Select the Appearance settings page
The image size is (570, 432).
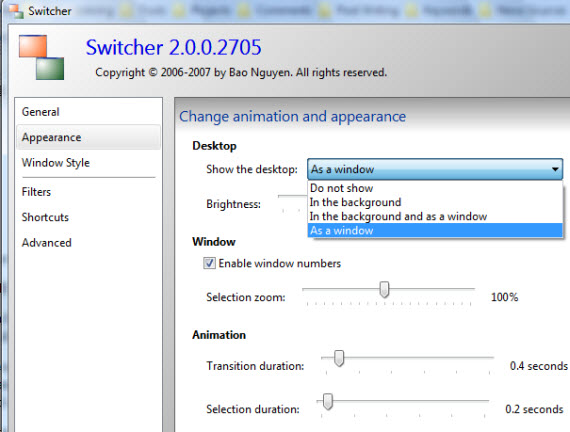pyautogui.click(x=88, y=137)
